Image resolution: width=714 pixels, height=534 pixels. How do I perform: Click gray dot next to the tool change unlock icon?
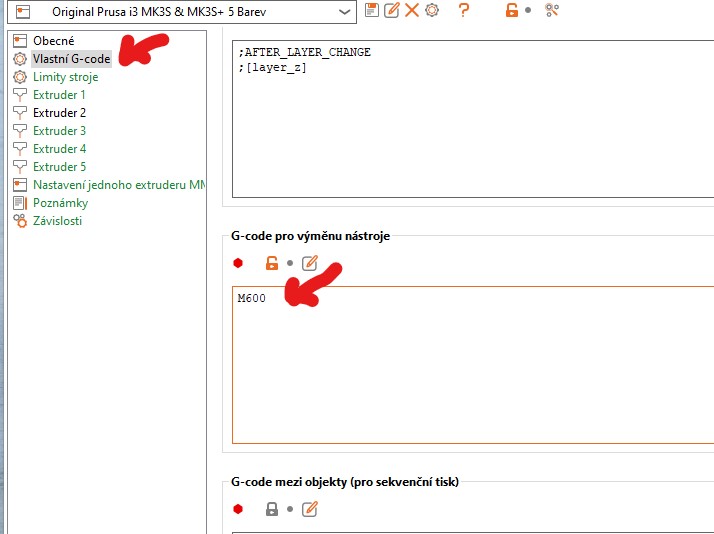click(290, 264)
